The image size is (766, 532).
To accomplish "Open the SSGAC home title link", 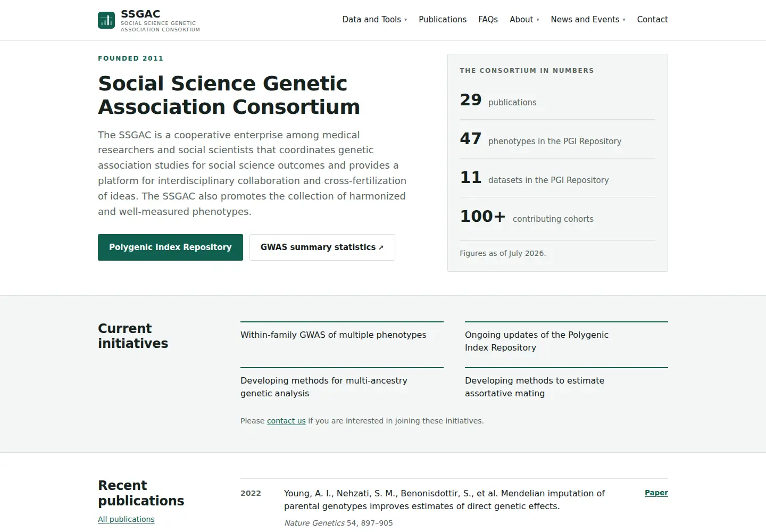I will click(140, 14).
